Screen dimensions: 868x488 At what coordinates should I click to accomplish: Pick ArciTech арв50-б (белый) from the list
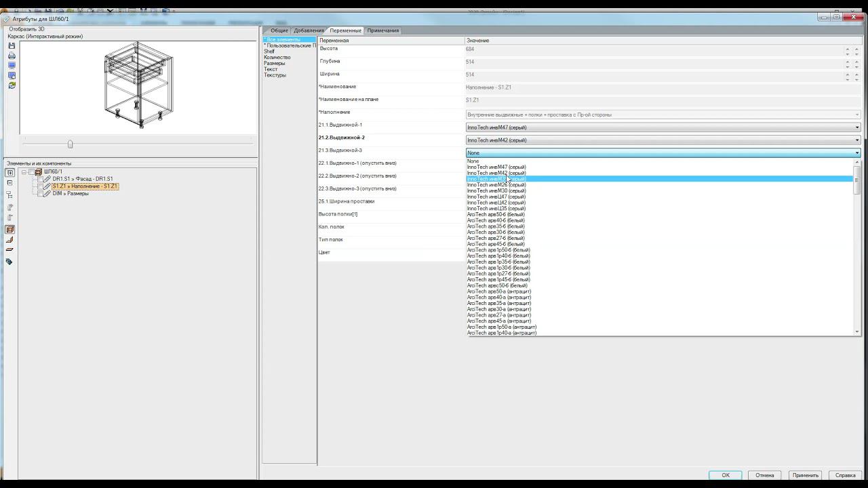tap(659, 214)
